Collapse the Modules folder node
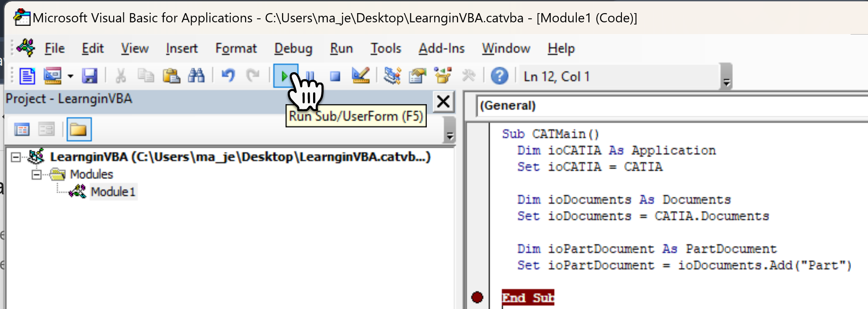This screenshot has height=309, width=868. [37, 175]
